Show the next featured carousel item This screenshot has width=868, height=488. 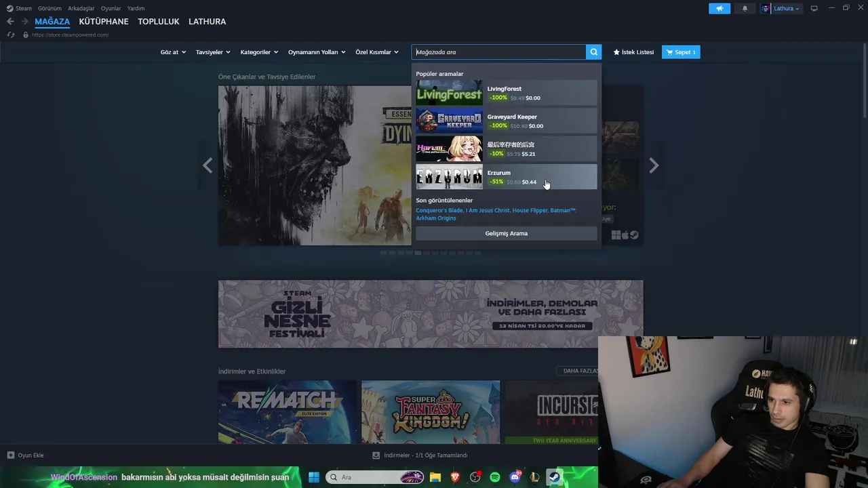pyautogui.click(x=654, y=165)
